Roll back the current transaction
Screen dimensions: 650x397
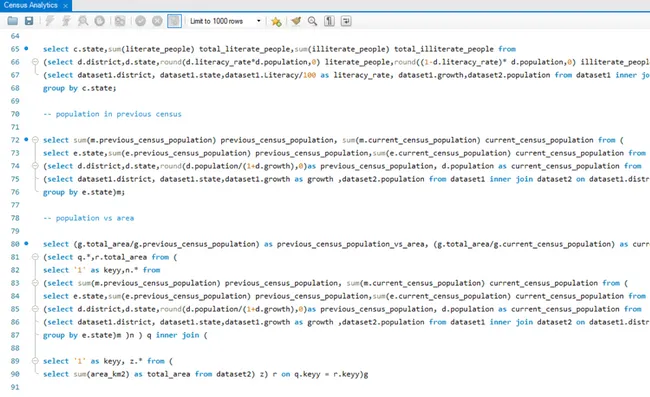157,21
